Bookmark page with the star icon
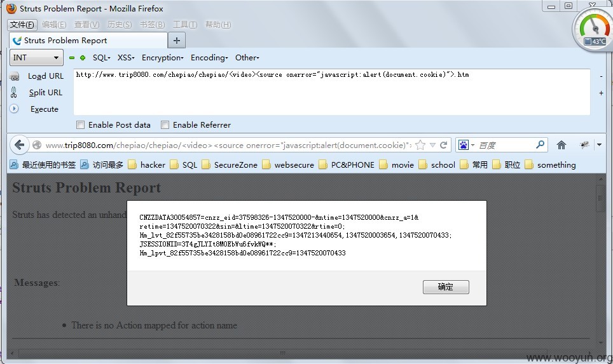The width and height of the screenshot is (613, 364). click(420, 145)
